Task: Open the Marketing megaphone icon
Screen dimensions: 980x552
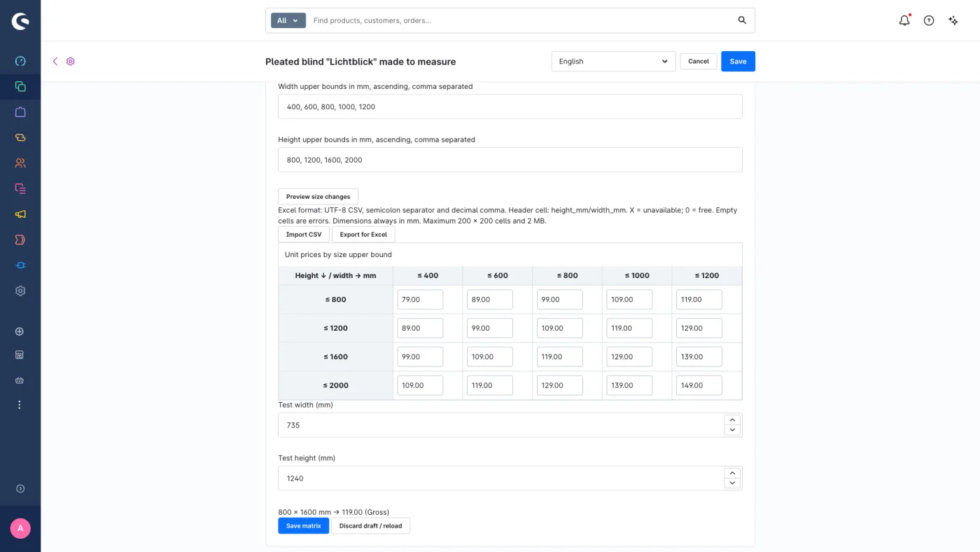Action: 20,214
